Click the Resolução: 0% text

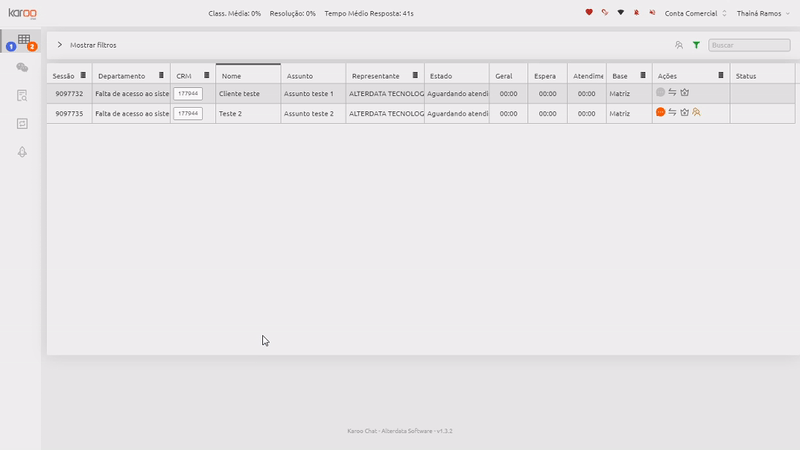click(x=292, y=13)
